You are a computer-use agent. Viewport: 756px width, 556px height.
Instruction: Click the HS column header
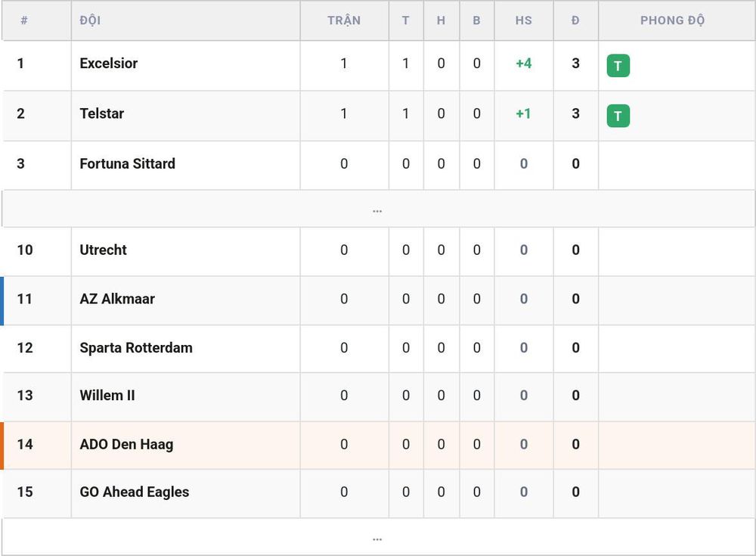point(524,20)
